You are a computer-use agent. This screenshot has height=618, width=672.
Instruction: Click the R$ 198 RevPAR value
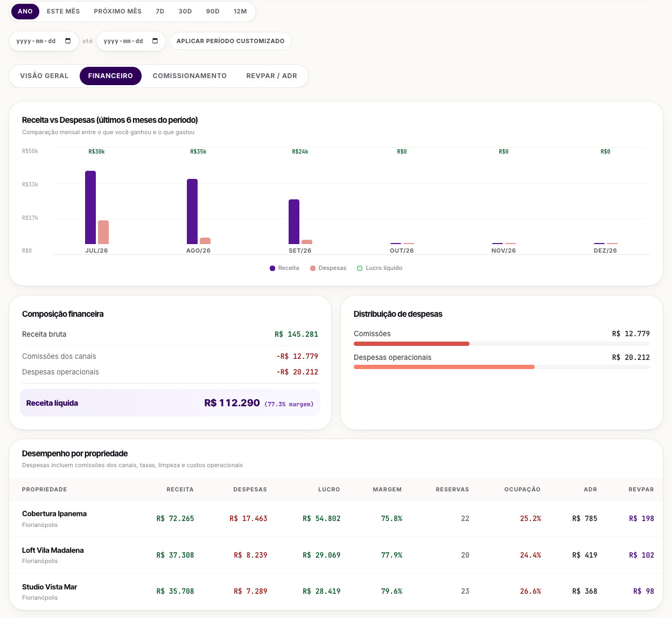(x=641, y=518)
